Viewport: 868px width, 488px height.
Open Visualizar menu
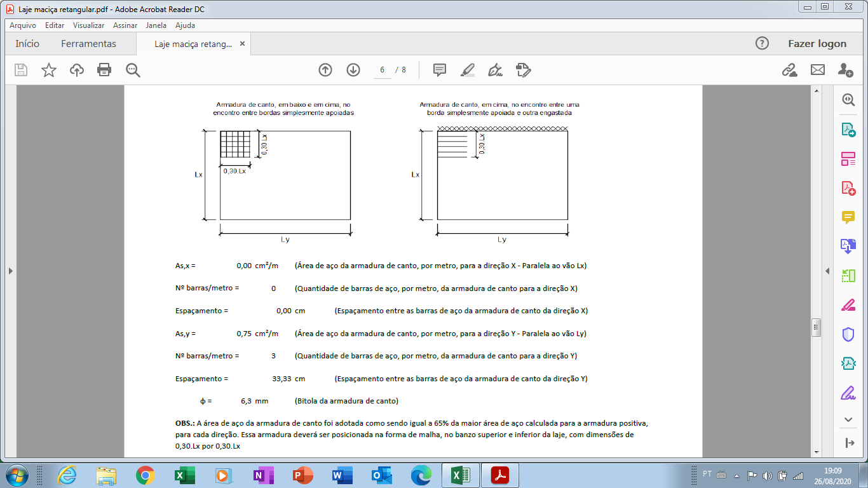click(x=88, y=25)
